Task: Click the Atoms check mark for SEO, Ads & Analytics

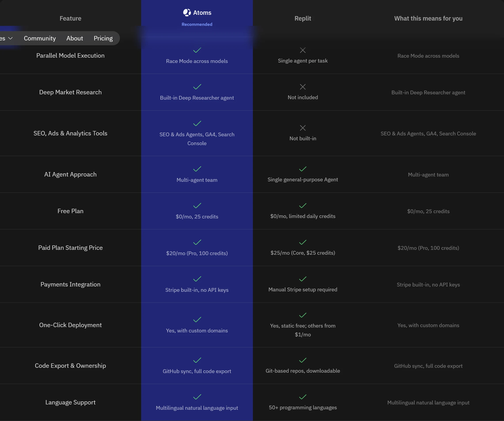Action: tap(197, 123)
